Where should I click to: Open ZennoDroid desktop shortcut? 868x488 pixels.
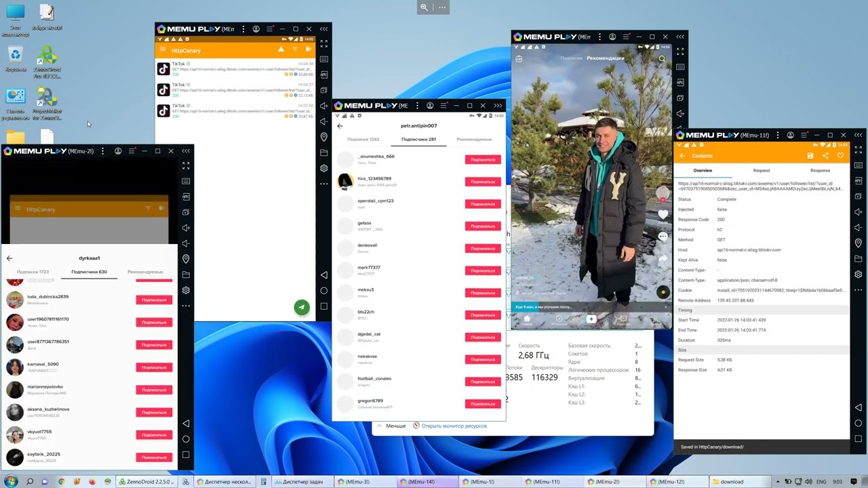point(46,62)
